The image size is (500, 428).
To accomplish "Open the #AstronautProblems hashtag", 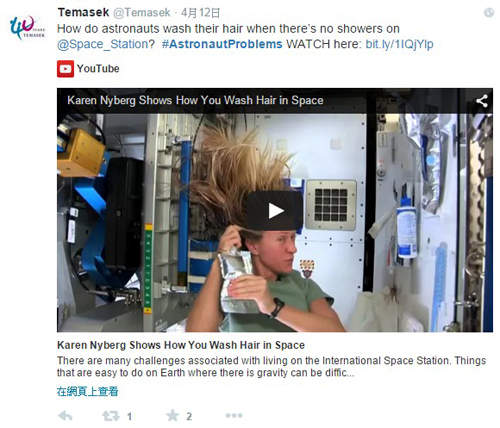I will [x=222, y=44].
